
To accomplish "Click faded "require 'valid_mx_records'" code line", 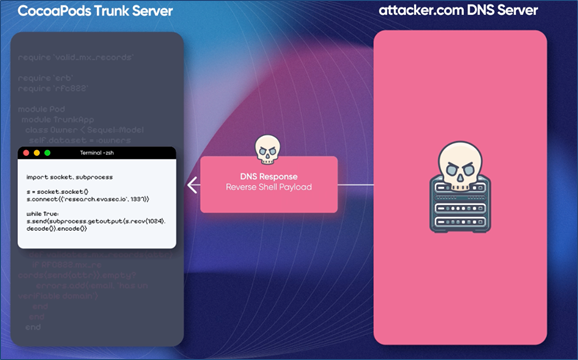I will tap(76, 57).
